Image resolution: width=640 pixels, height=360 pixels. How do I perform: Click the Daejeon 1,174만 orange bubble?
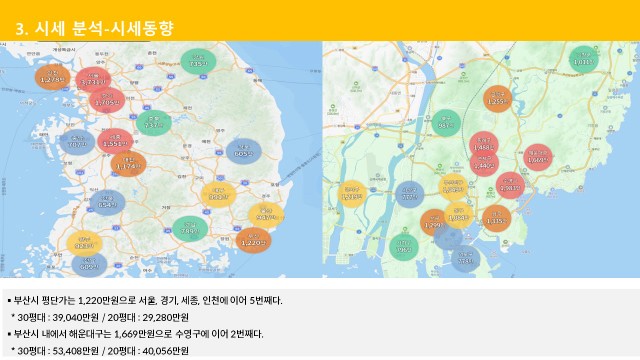point(129,164)
